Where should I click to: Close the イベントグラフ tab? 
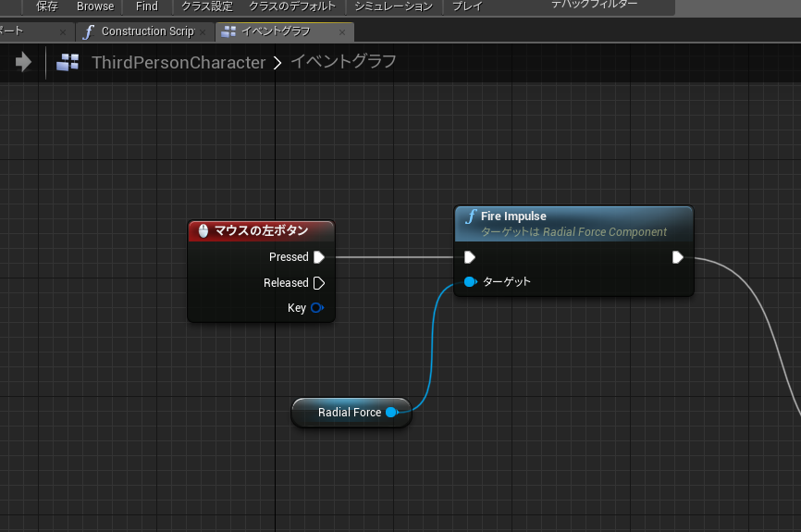click(342, 32)
